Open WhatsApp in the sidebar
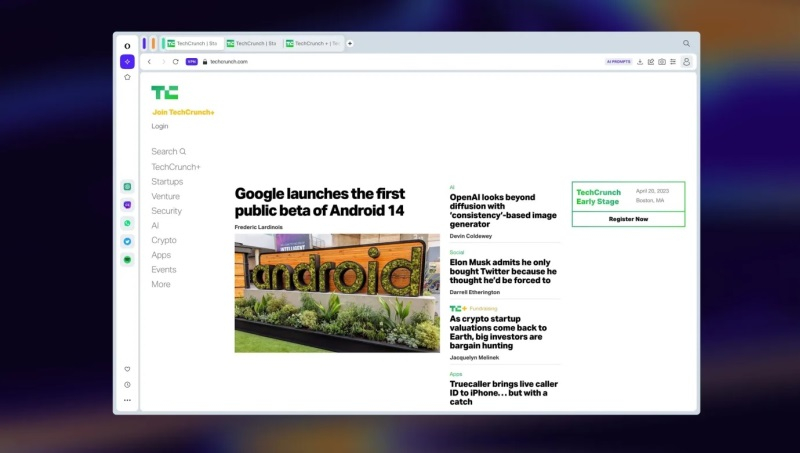Viewport: 800px width, 453px height. (127, 223)
